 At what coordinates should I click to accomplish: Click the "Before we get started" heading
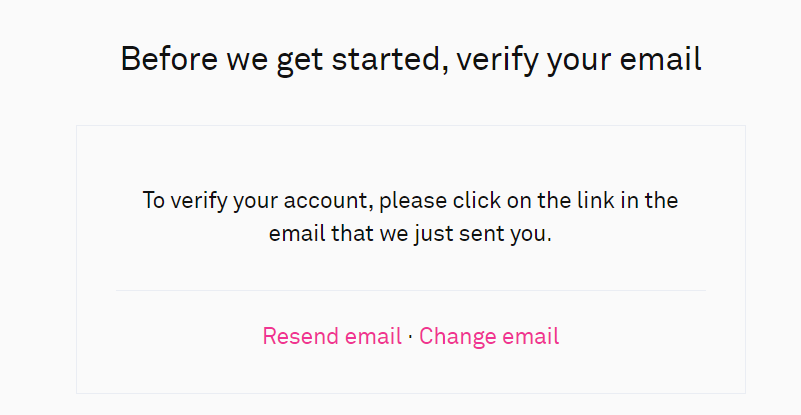pos(410,59)
